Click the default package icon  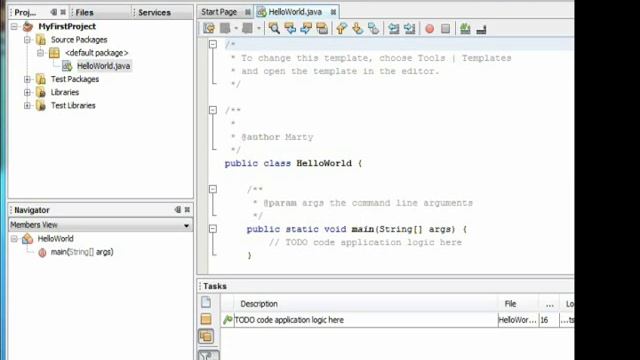(x=54, y=53)
